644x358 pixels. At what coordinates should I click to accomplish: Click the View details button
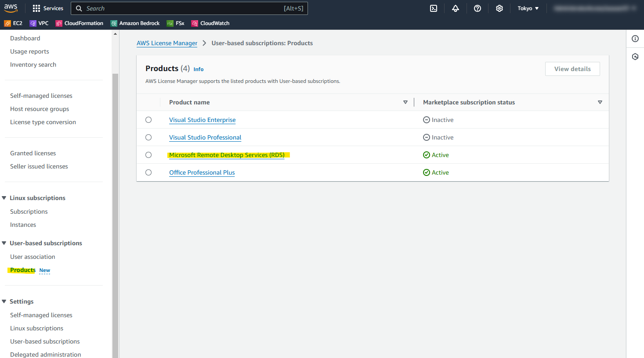[x=572, y=69]
